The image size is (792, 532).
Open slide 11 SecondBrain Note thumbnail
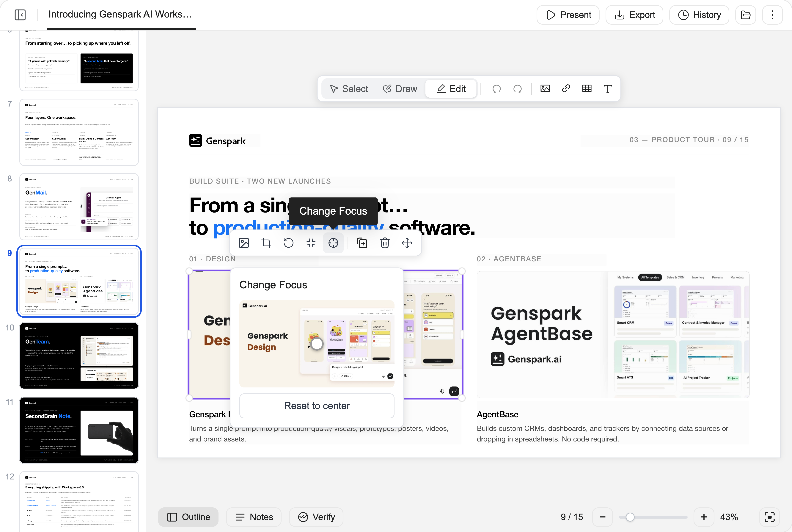coord(79,430)
